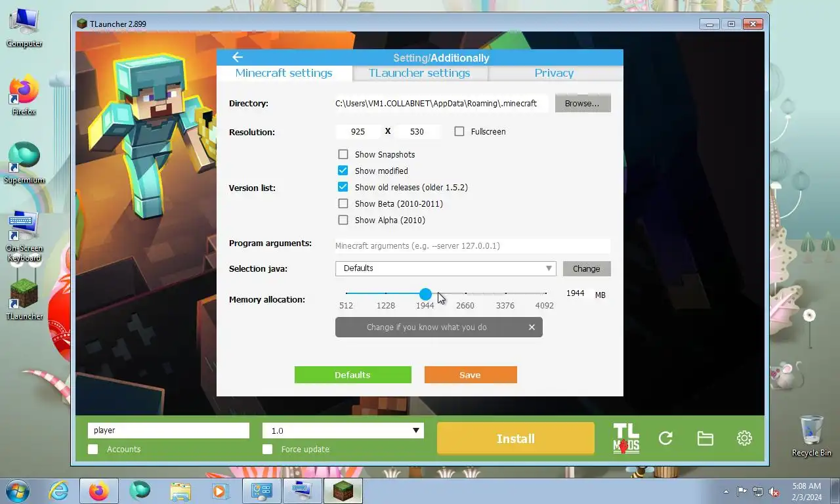Viewport: 840px width, 504px height.
Task: Enable Show Alpha (2010)
Action: tap(343, 220)
